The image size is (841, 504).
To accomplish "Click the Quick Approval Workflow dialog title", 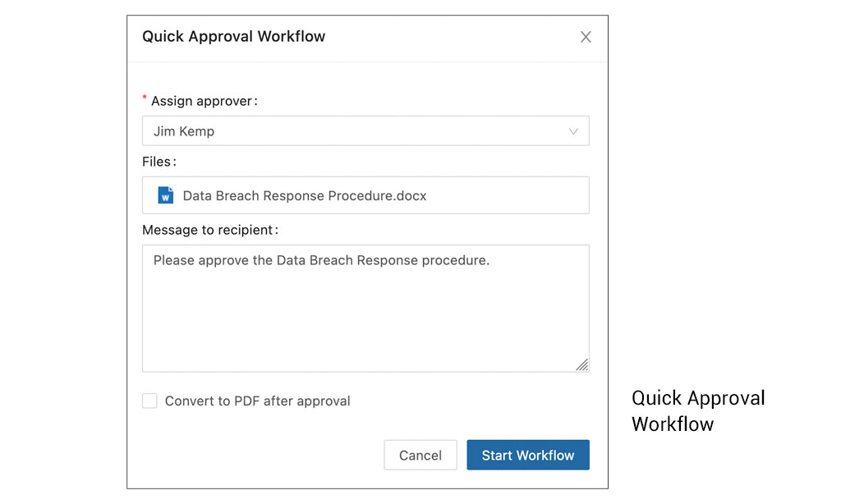I will coord(233,36).
